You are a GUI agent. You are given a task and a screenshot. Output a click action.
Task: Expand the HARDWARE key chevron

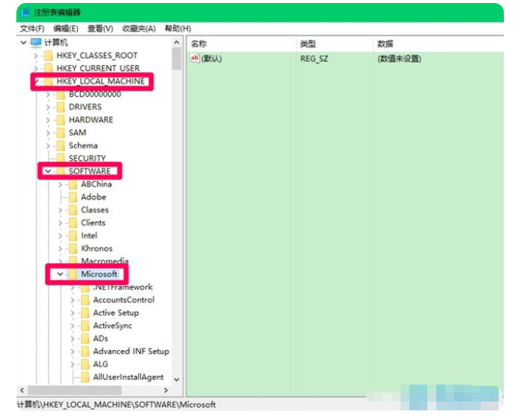48,120
